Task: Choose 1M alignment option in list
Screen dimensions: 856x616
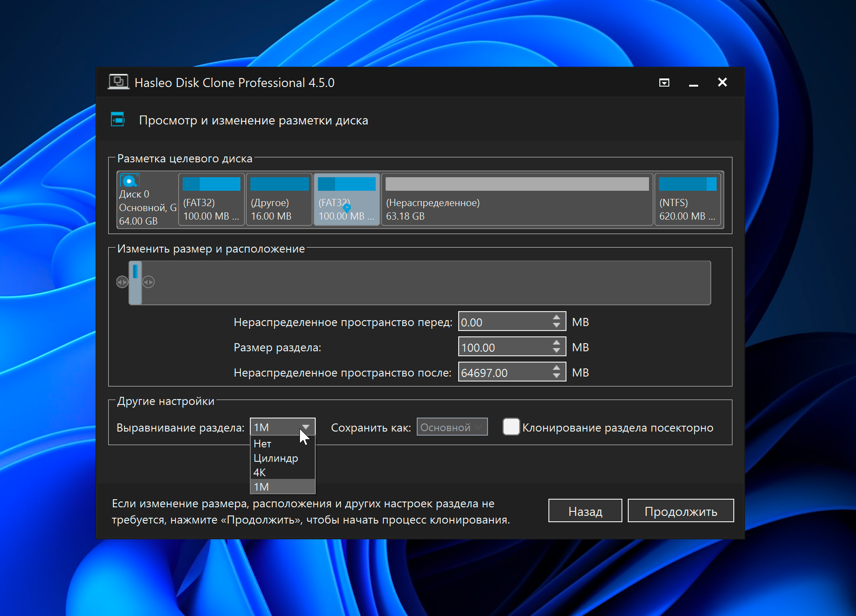Action: [283, 487]
